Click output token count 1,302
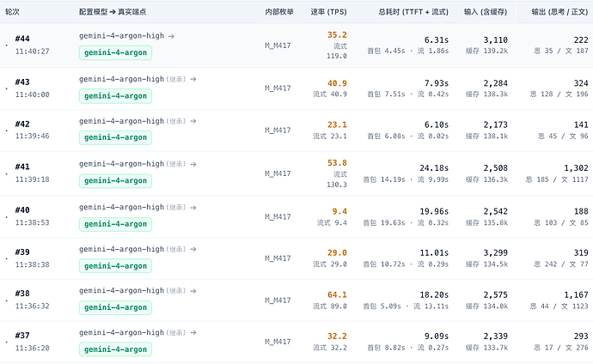Image resolution: width=593 pixels, height=364 pixels. (x=576, y=168)
